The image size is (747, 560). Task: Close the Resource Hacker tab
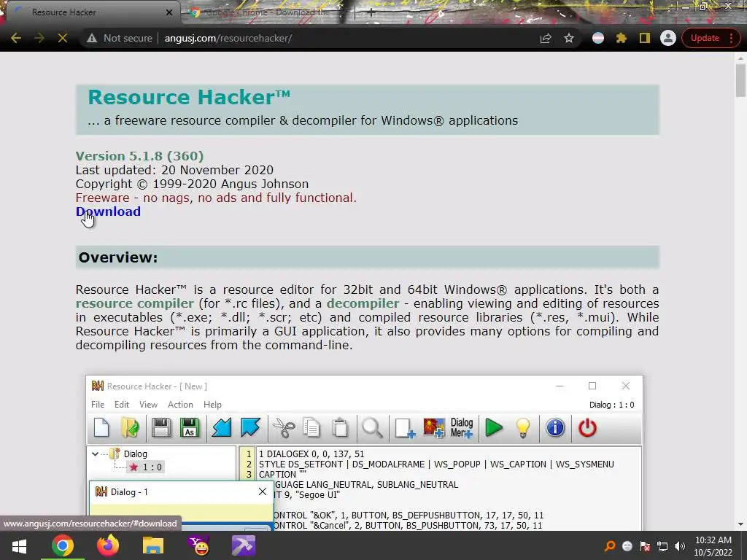tap(169, 12)
